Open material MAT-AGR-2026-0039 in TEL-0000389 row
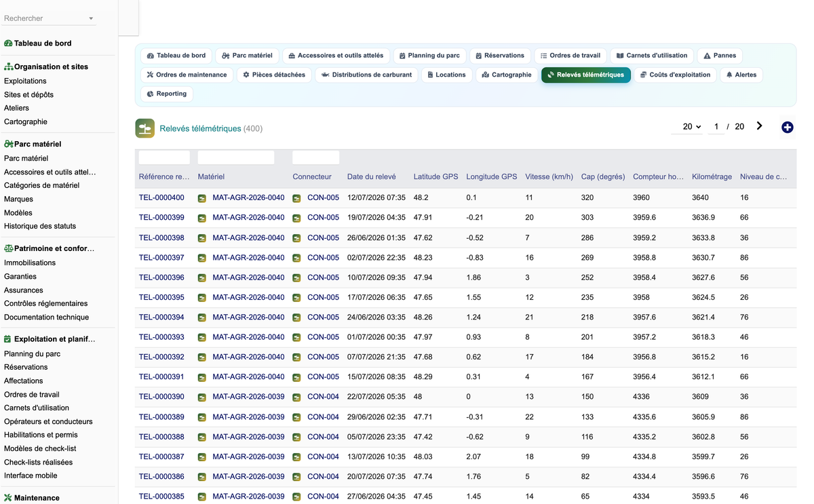 click(248, 417)
